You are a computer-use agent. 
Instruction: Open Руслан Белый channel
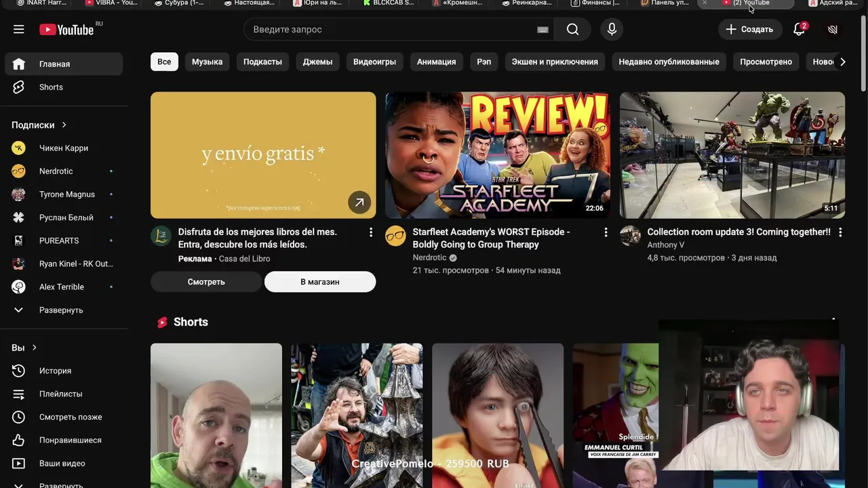pos(64,217)
